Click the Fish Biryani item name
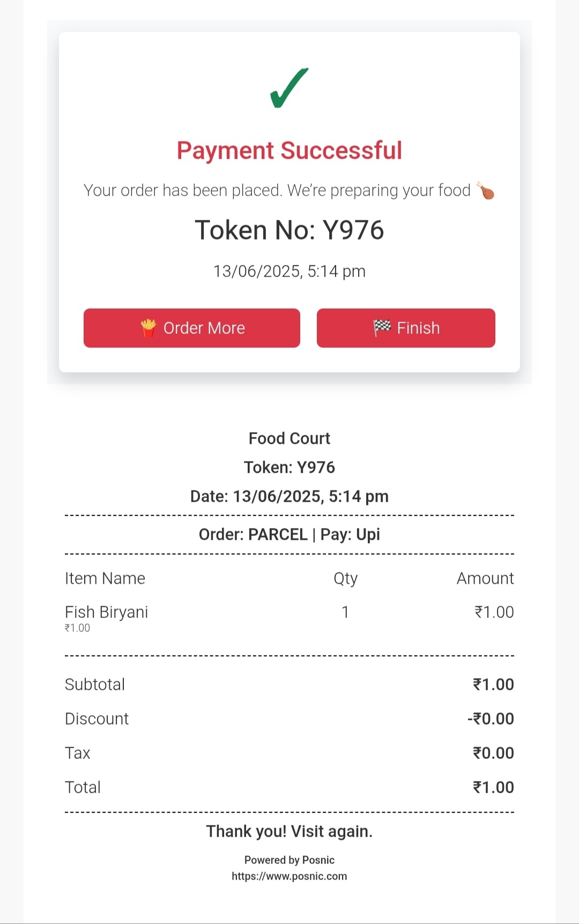 (106, 612)
